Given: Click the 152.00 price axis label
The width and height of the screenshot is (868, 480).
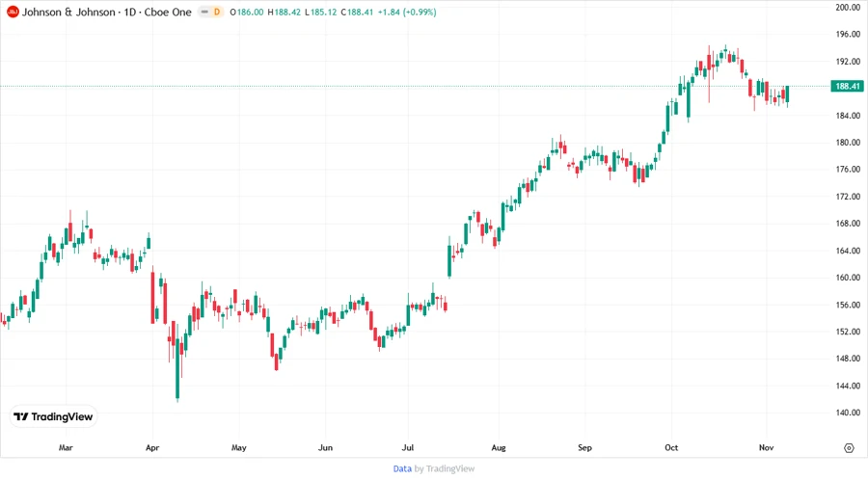Looking at the screenshot, I should click(848, 332).
